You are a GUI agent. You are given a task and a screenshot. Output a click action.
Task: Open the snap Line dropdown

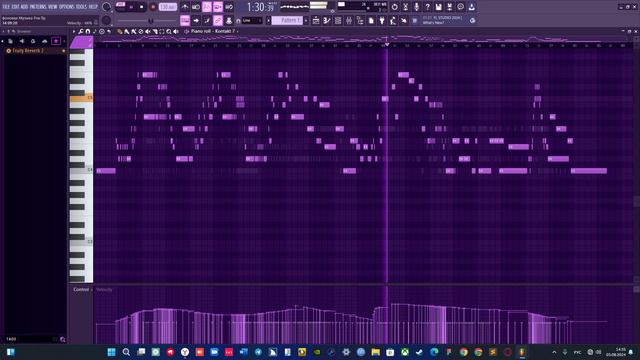coord(251,20)
